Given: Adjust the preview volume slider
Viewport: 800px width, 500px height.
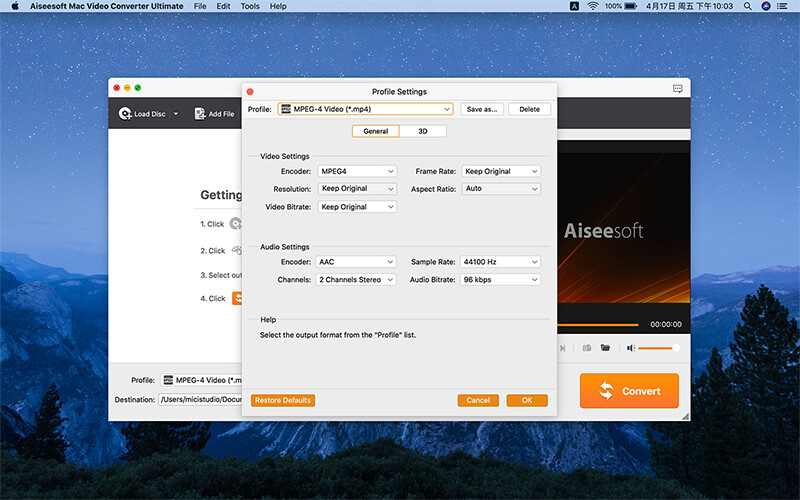Looking at the screenshot, I should pos(659,348).
